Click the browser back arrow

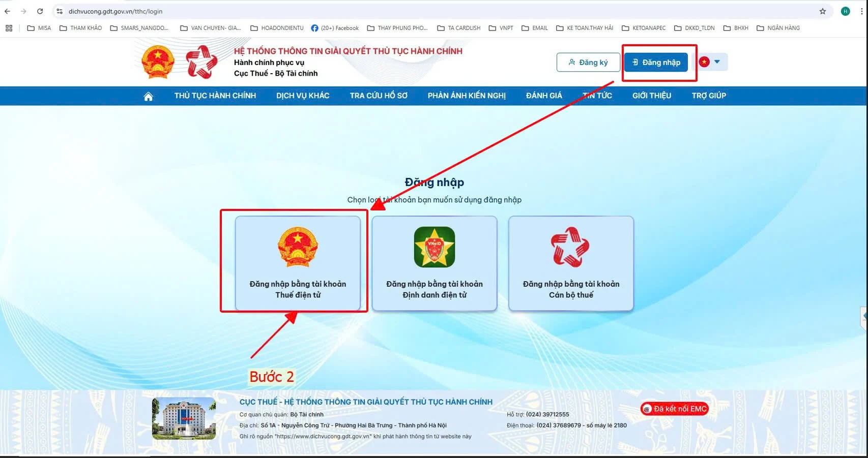(7, 11)
